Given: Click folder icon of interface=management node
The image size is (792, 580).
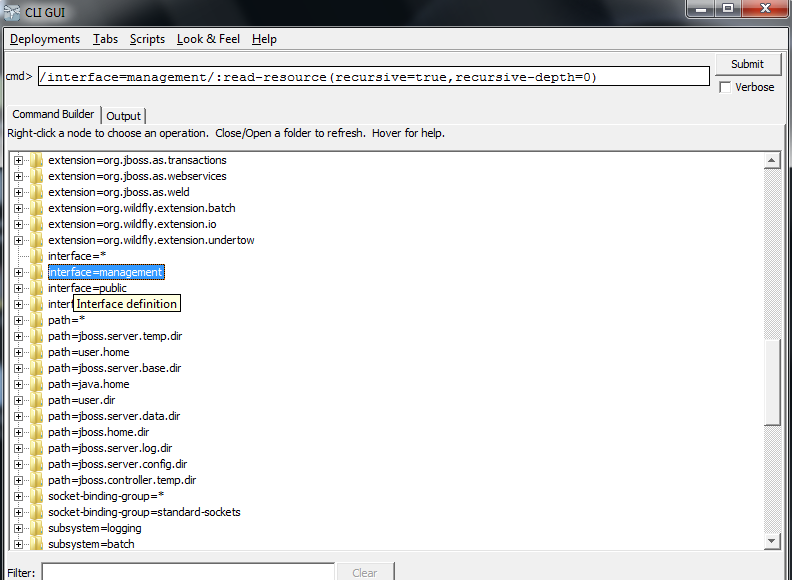Looking at the screenshot, I should tap(36, 272).
